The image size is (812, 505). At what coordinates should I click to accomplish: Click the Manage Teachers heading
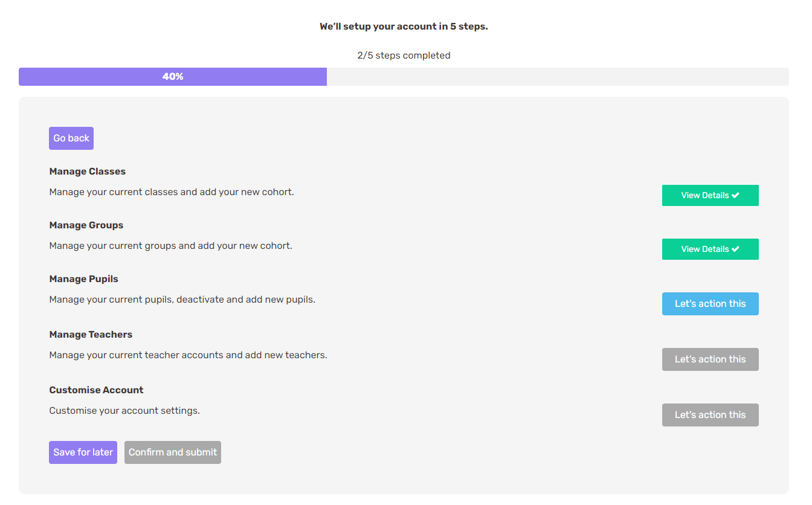91,335
